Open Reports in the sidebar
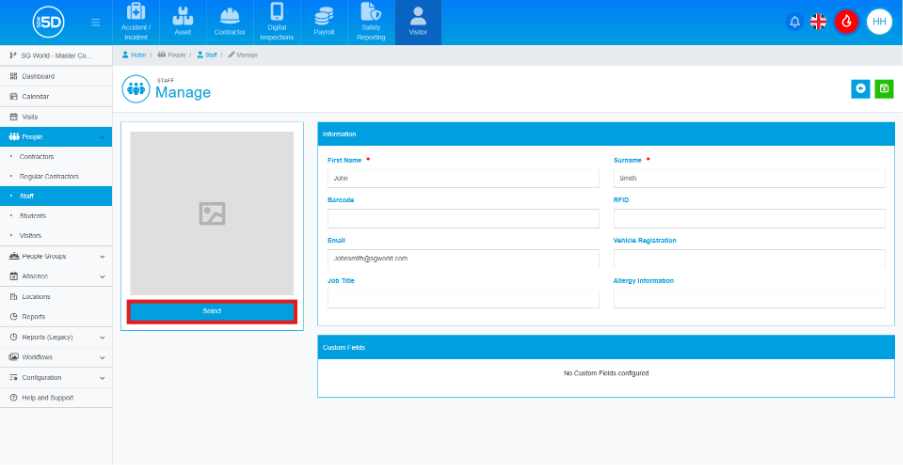Image resolution: width=903 pixels, height=465 pixels. [x=56, y=316]
